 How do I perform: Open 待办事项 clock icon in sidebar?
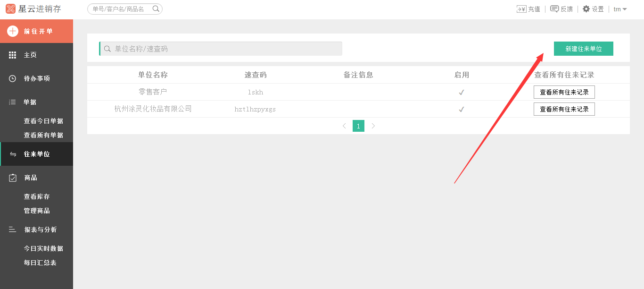point(13,78)
